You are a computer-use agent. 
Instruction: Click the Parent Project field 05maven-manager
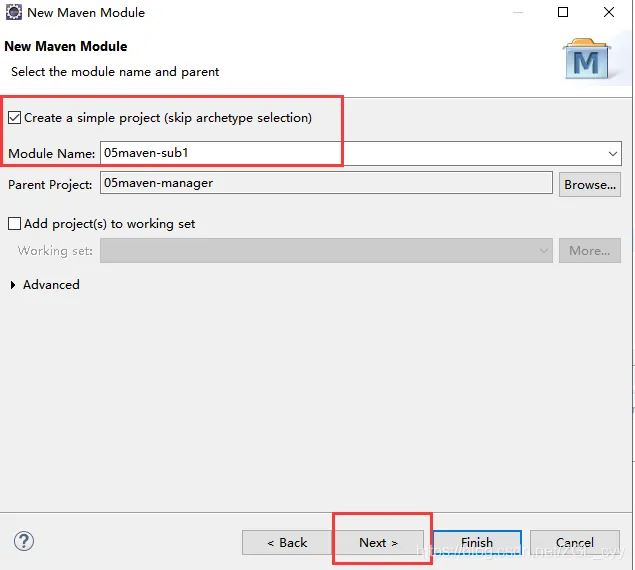coord(326,183)
